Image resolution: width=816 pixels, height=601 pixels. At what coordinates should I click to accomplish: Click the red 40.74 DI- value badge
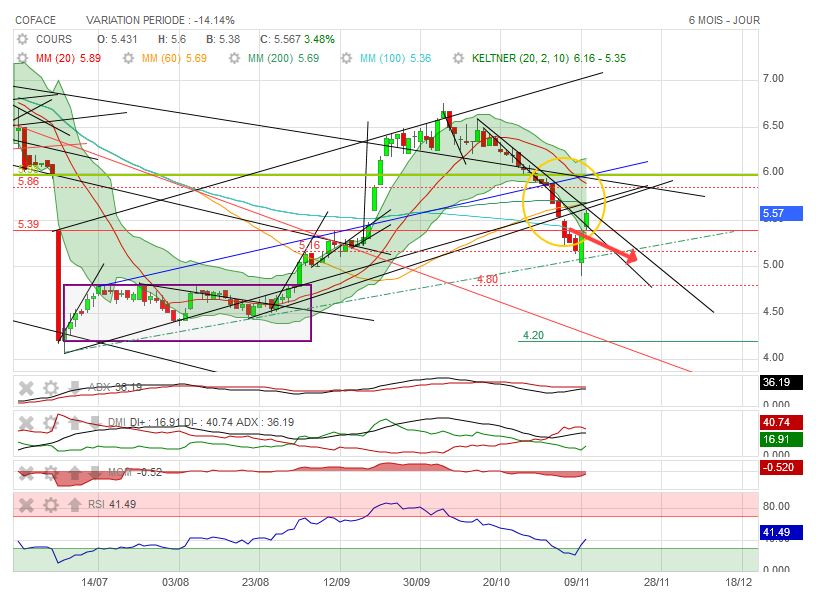click(781, 422)
